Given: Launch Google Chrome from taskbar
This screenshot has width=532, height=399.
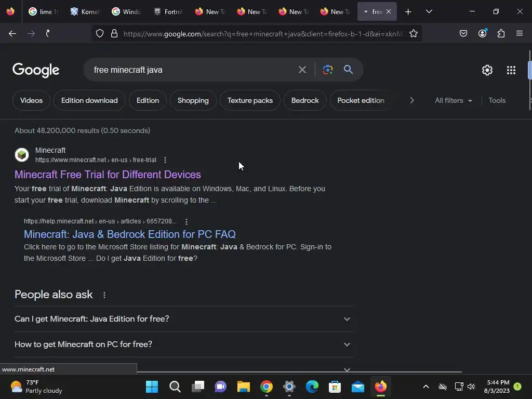Looking at the screenshot, I should point(267,387).
